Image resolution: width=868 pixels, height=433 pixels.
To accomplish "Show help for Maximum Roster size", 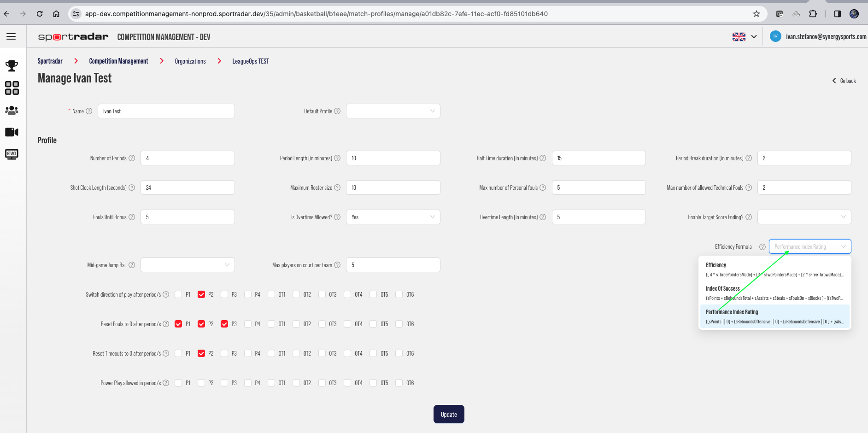I will tap(337, 187).
